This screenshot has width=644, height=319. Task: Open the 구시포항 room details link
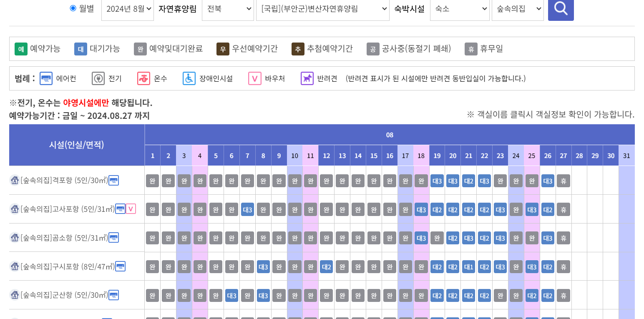pos(68,266)
